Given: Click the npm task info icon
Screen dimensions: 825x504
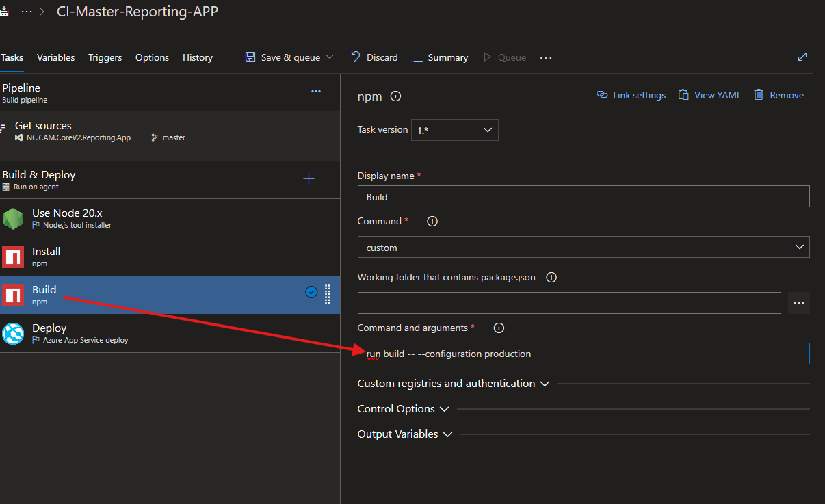Looking at the screenshot, I should 395,96.
